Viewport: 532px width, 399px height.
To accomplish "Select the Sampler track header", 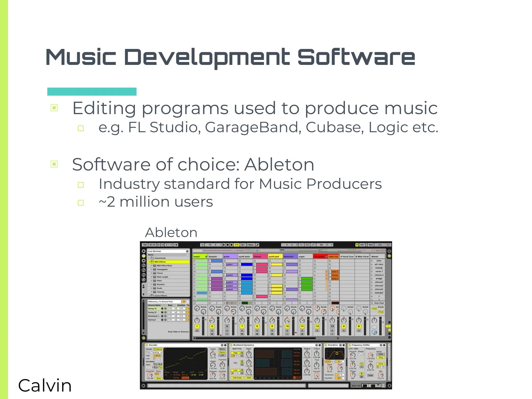I will point(215,256).
